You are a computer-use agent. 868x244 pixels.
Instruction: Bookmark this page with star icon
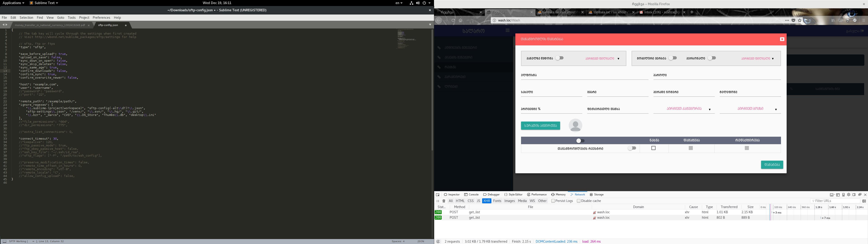800,20
